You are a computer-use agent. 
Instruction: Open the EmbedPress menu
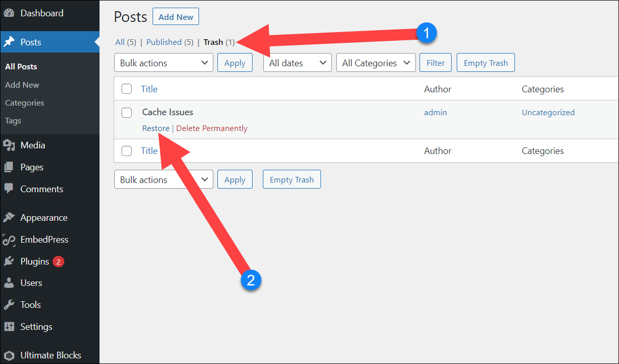click(x=49, y=240)
